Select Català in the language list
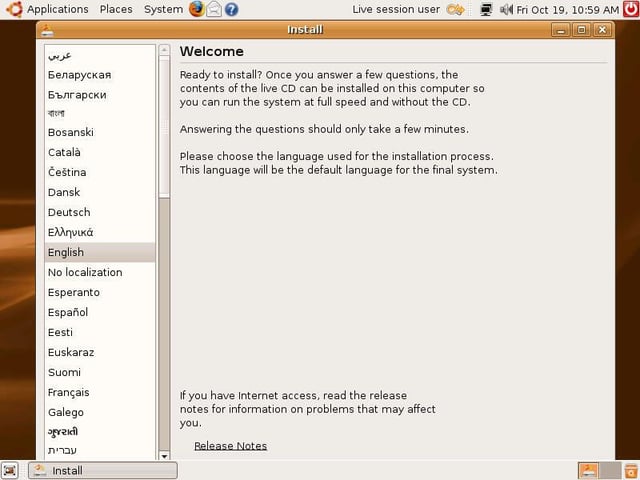 100,152
